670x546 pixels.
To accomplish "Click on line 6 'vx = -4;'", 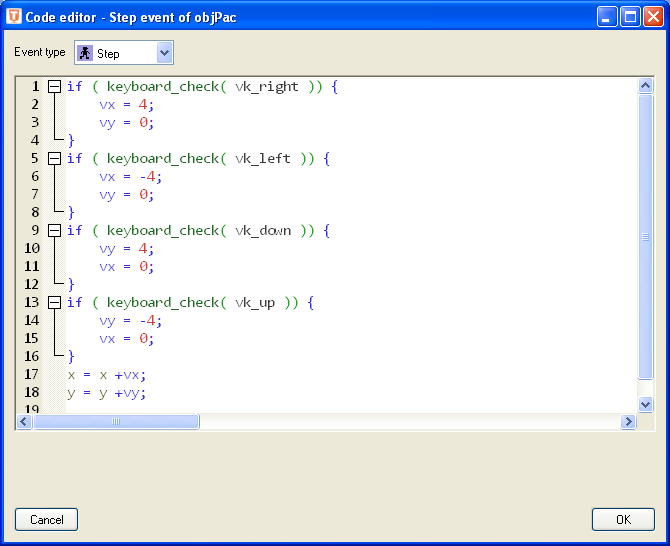I will (x=130, y=176).
